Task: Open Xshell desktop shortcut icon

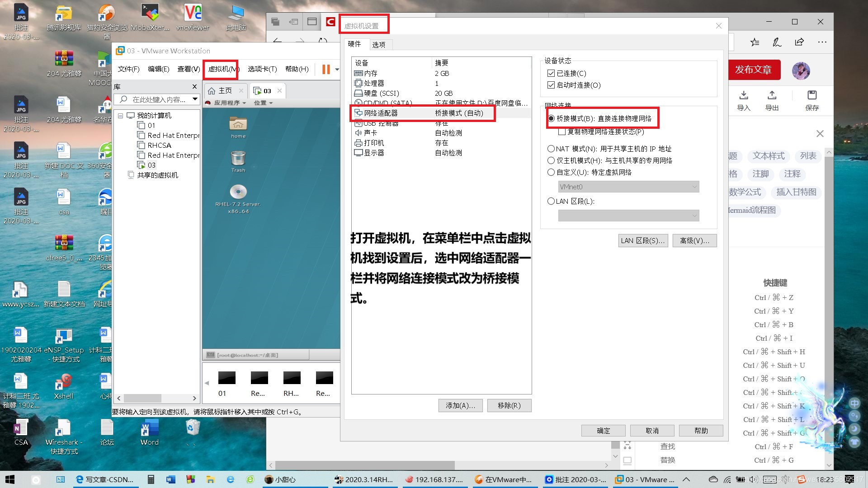Action: [x=64, y=385]
